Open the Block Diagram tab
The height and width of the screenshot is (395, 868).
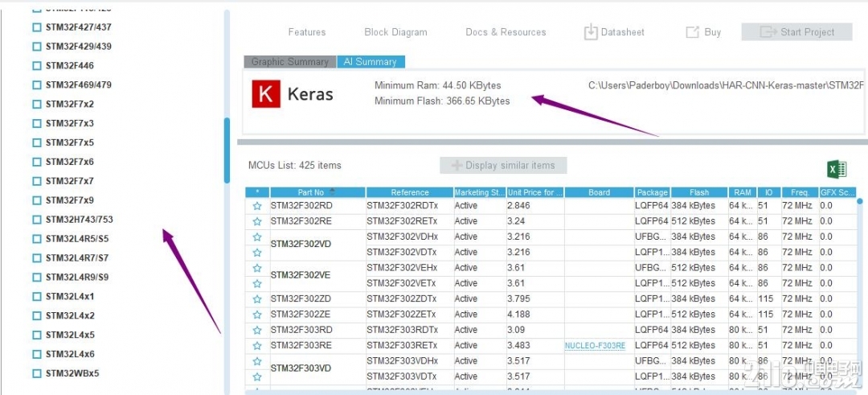395,32
